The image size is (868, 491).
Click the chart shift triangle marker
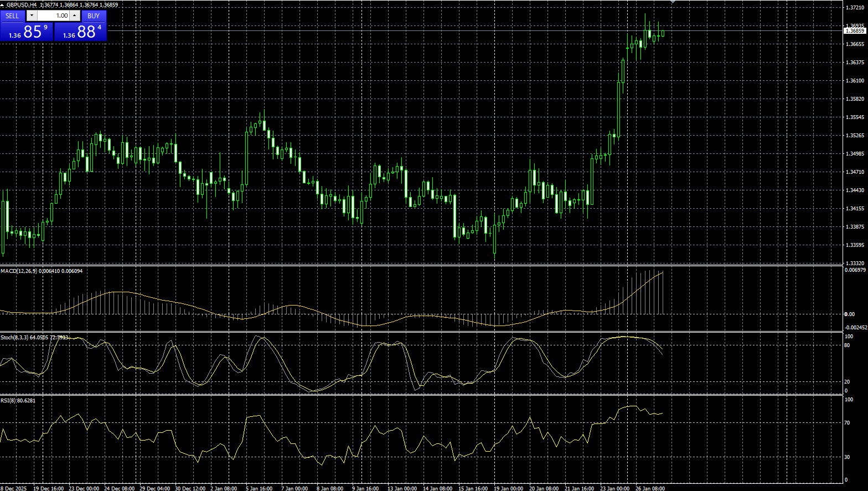(673, 2)
